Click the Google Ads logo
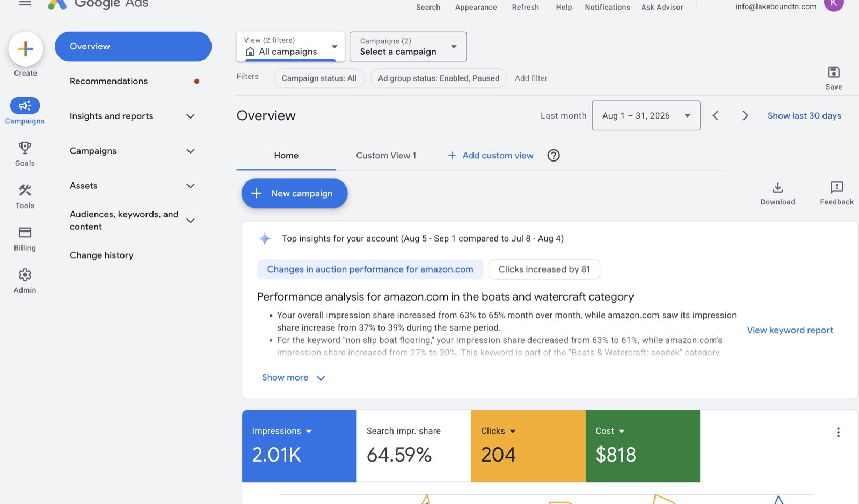 click(98, 4)
